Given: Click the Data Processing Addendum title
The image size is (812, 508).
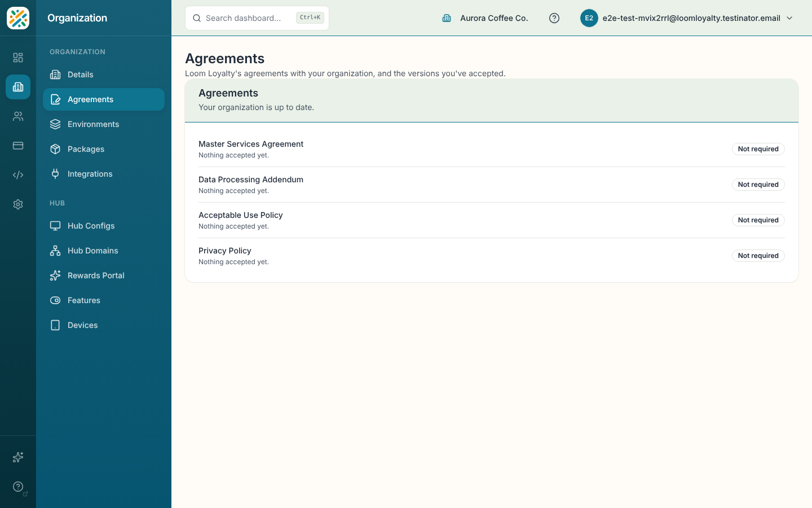Looking at the screenshot, I should coord(251,179).
